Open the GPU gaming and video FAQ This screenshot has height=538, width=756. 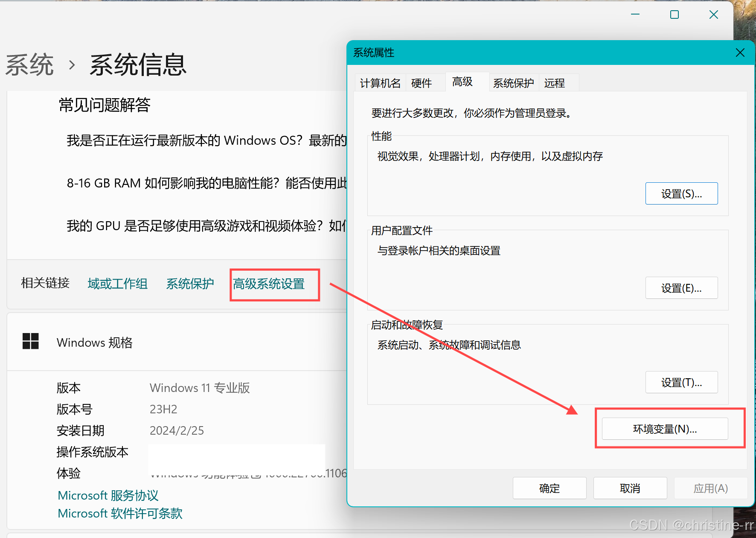click(206, 226)
